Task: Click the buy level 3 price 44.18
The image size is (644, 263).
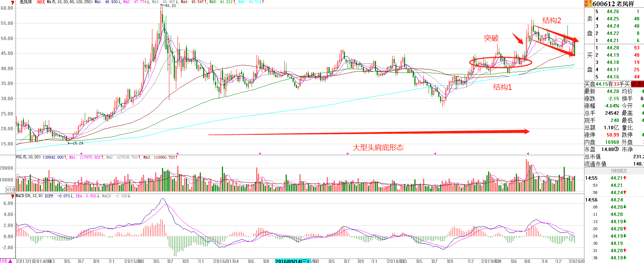Action: click(x=613, y=62)
